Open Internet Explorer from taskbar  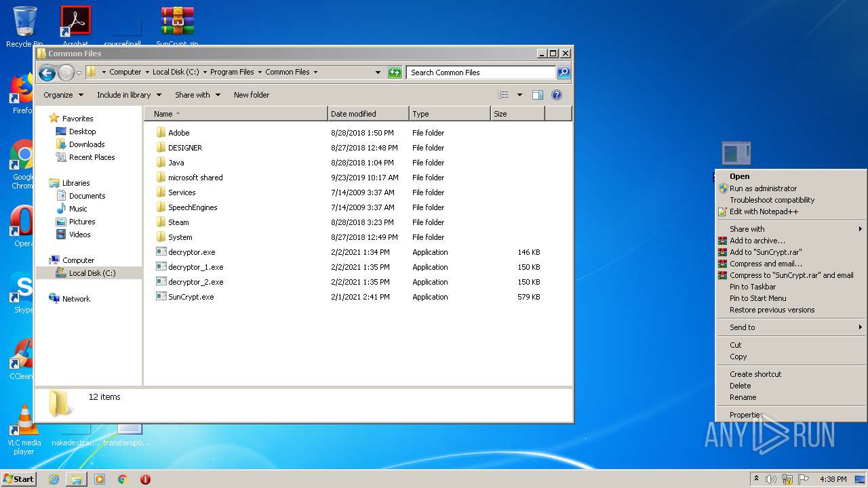coord(54,479)
